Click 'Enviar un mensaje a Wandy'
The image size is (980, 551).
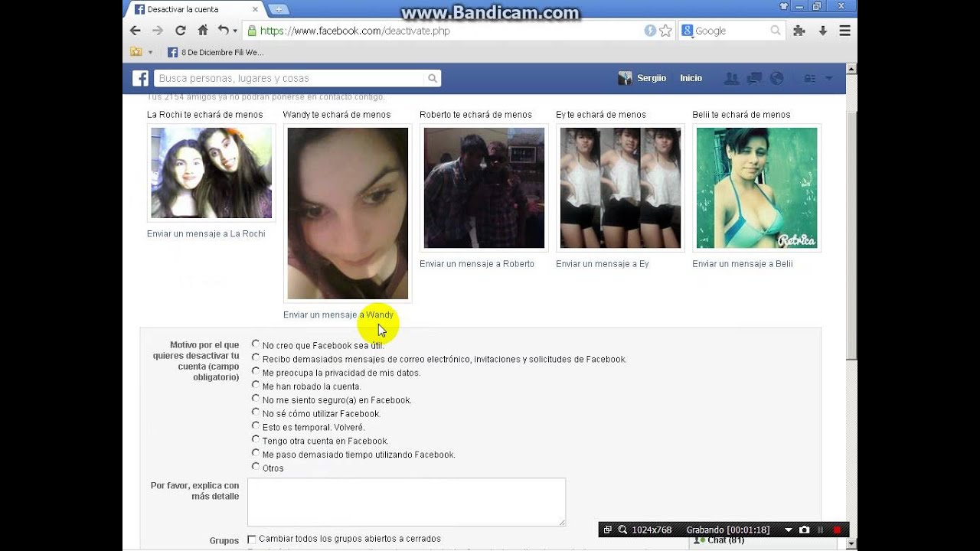[338, 315]
